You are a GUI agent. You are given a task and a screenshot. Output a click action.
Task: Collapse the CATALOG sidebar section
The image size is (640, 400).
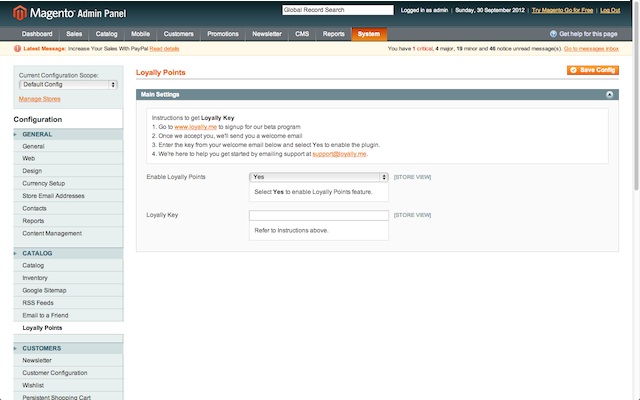click(x=68, y=253)
